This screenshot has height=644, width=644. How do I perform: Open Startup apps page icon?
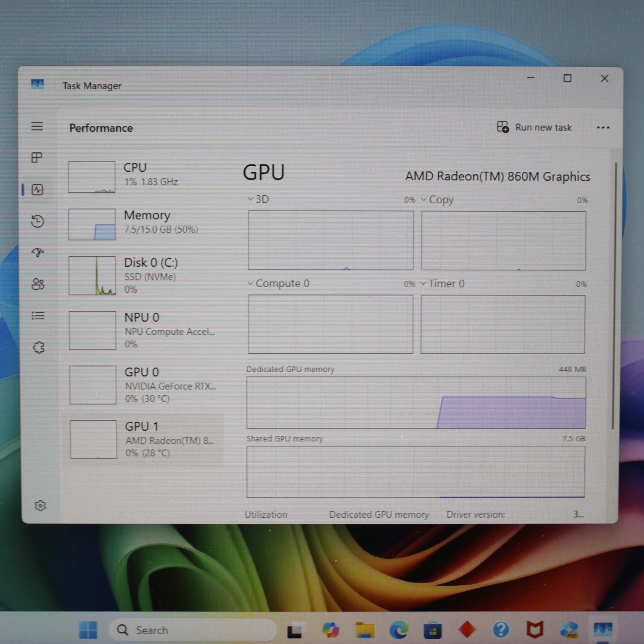point(38,252)
